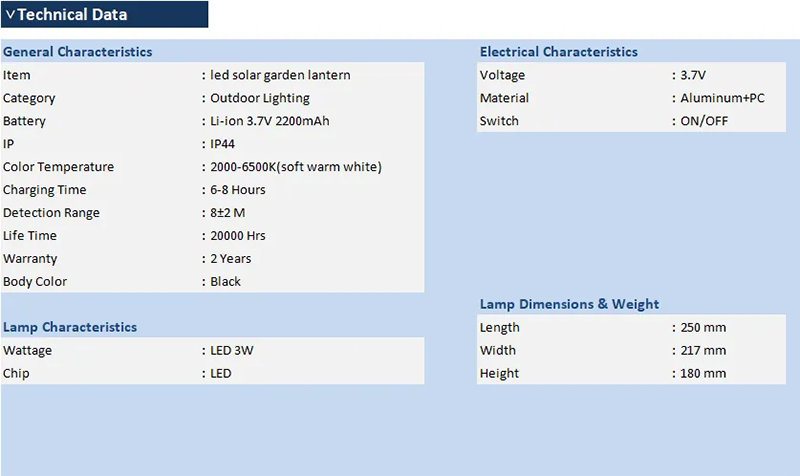Click the 'Battery' row label
Image resolution: width=800 pixels, height=476 pixels.
pyautogui.click(x=24, y=121)
